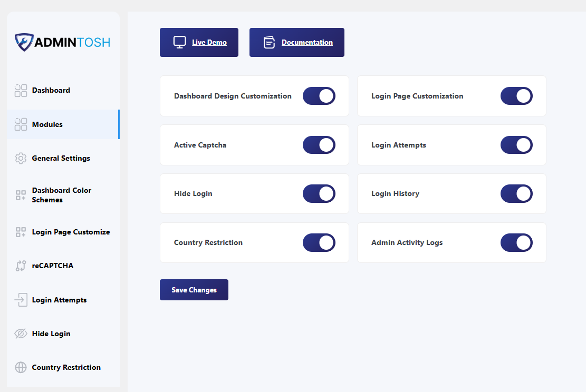Click the monitor icon on Live Demo
586x392 pixels.
(x=179, y=42)
